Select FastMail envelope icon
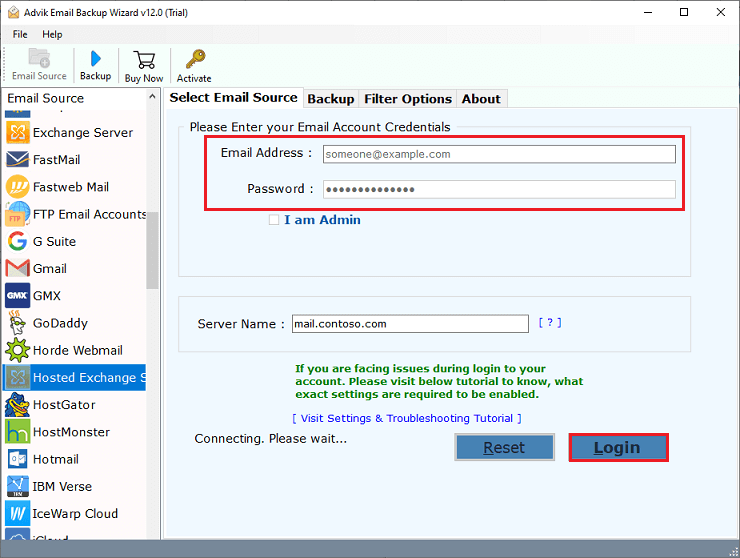Image resolution: width=740 pixels, height=558 pixels. [18, 160]
